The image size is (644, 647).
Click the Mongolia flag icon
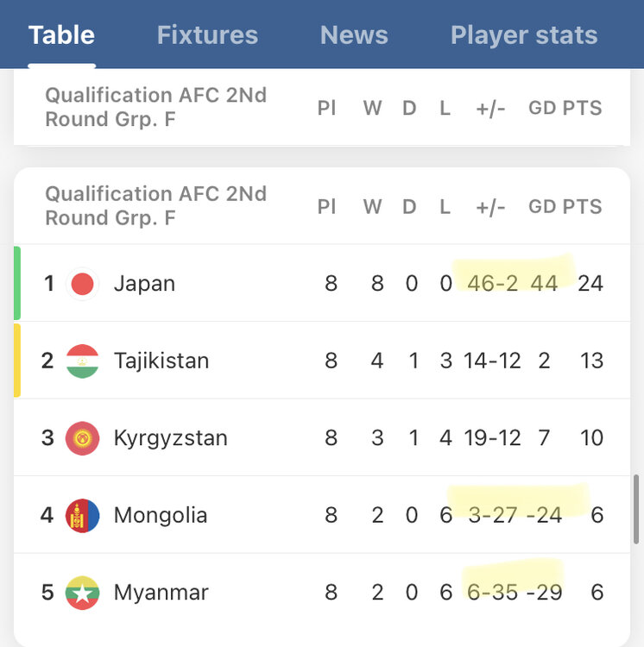click(x=83, y=516)
